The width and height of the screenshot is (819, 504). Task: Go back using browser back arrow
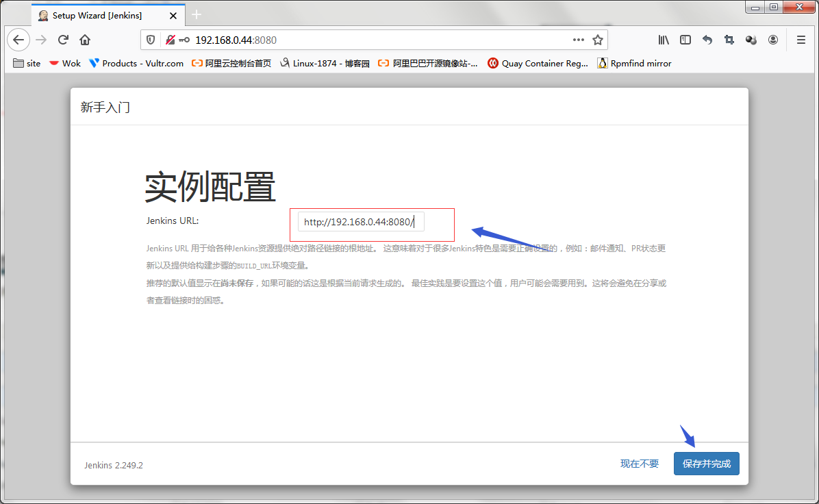pos(18,40)
